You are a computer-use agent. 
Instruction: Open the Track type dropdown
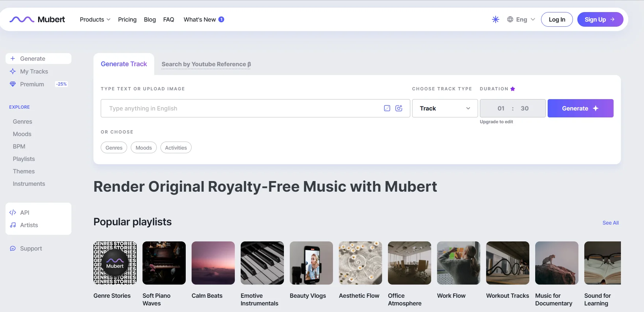[445, 108]
